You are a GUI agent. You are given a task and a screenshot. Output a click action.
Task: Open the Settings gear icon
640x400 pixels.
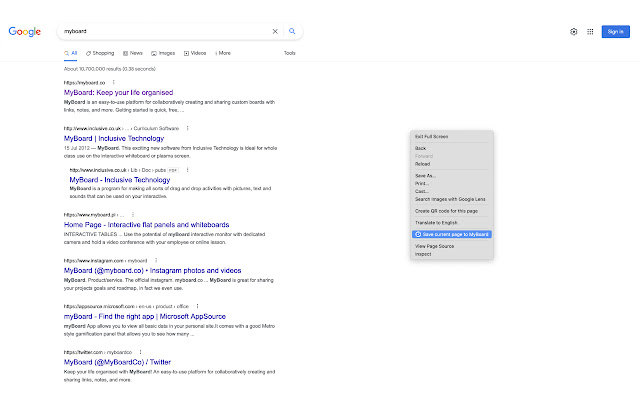[574, 32]
